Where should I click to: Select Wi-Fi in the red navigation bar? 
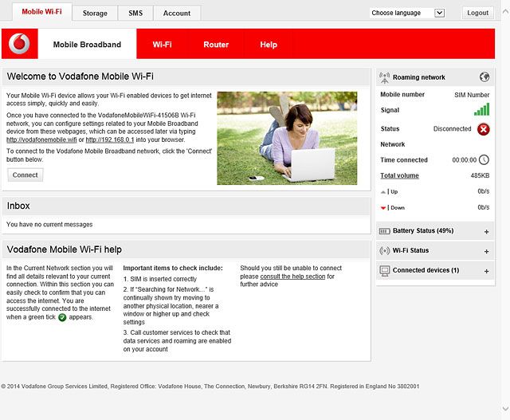coord(162,45)
